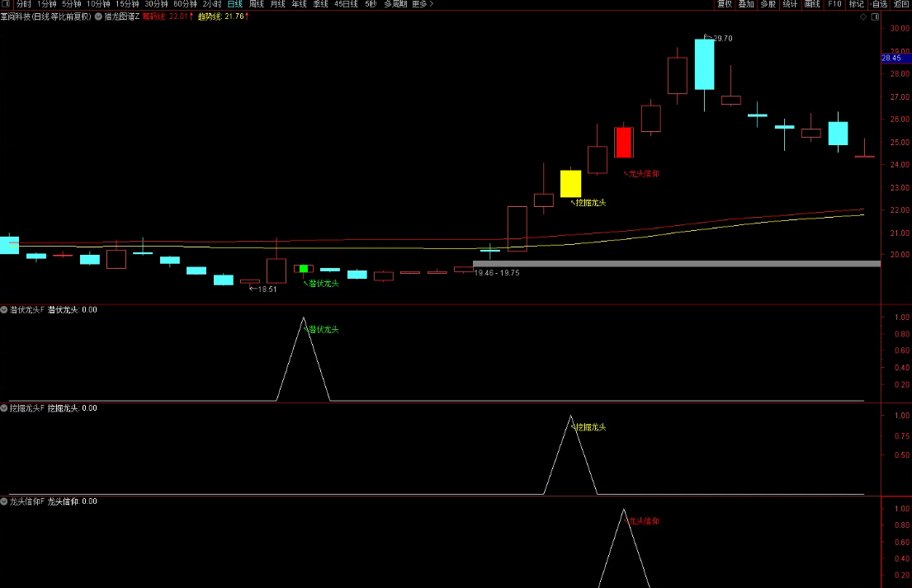The width and height of the screenshot is (912, 588).
Task: Expand the 猎龙图谱Z indicator dropdown
Action: pos(99,16)
